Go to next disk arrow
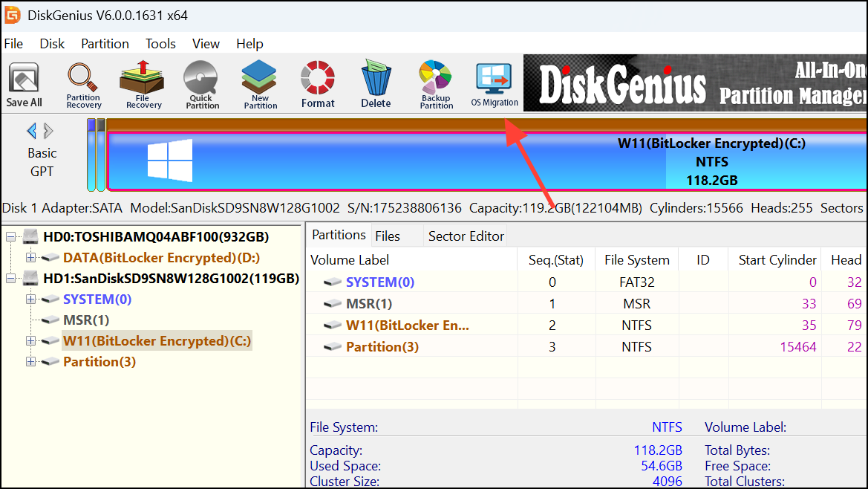The image size is (868, 489). pyautogui.click(x=49, y=131)
